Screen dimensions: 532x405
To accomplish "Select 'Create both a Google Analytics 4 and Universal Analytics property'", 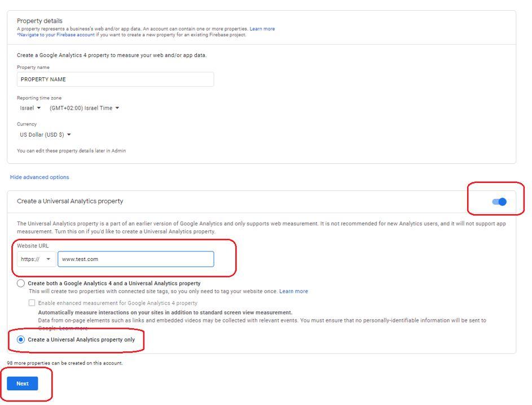I will (21, 284).
